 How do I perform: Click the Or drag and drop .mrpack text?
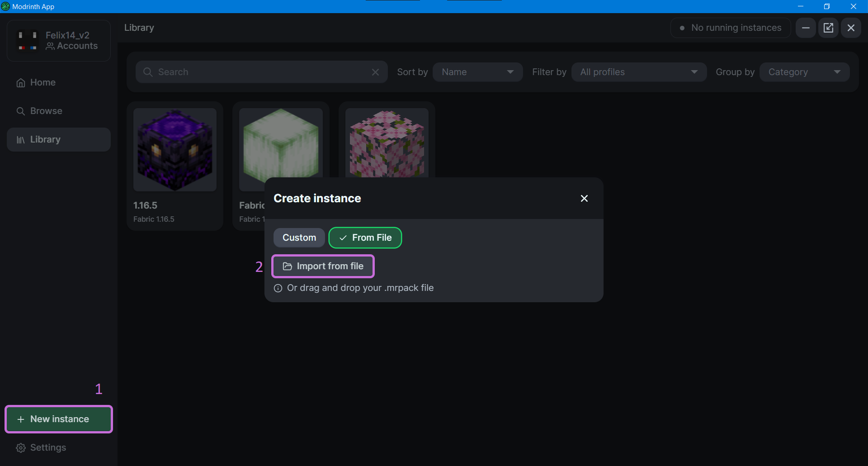(x=360, y=288)
